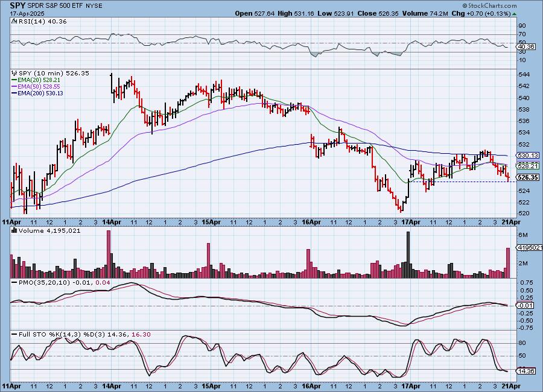Select the green EMA(20) legend line
The height and width of the screenshot is (392, 543).
click(14, 80)
